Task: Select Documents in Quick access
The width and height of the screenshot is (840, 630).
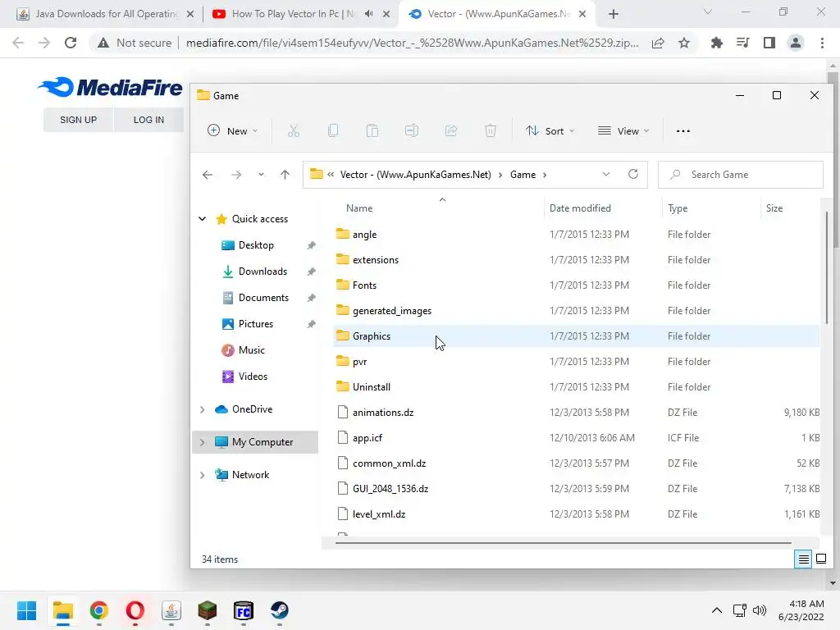Action: tap(263, 297)
